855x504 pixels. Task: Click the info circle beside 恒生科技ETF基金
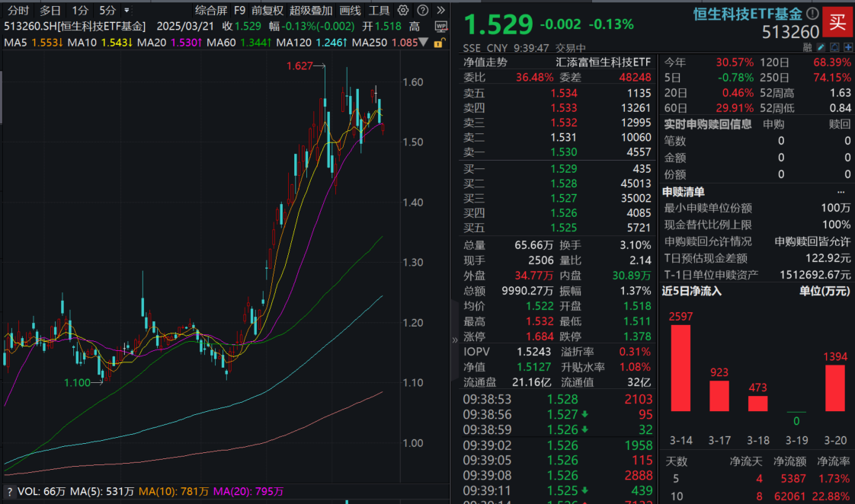(x=813, y=13)
